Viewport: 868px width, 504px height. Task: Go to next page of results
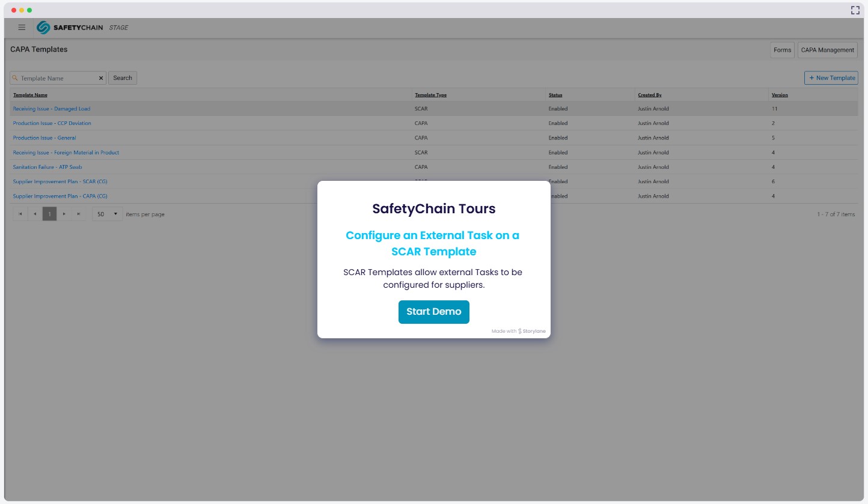(64, 214)
